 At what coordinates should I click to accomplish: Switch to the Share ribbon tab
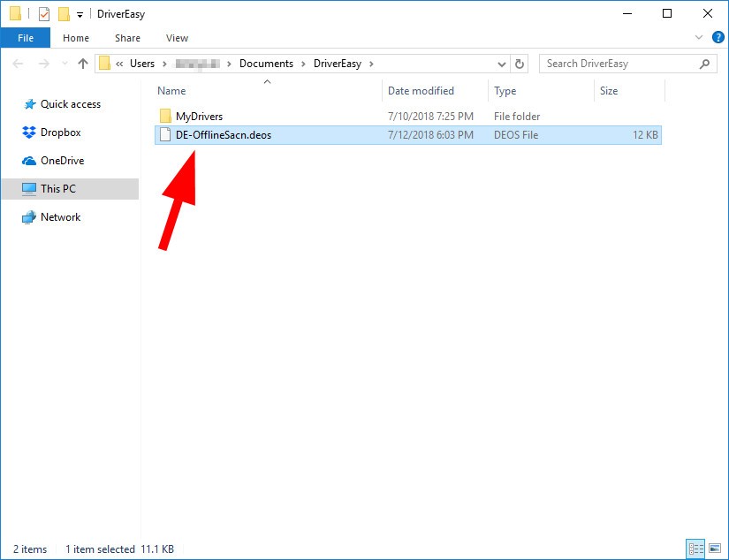click(127, 38)
